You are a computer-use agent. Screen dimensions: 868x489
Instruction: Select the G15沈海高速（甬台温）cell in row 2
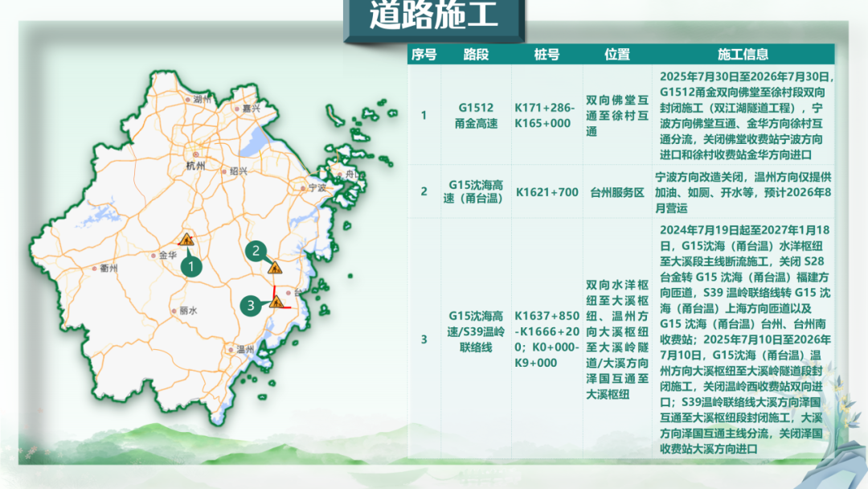[x=474, y=191]
